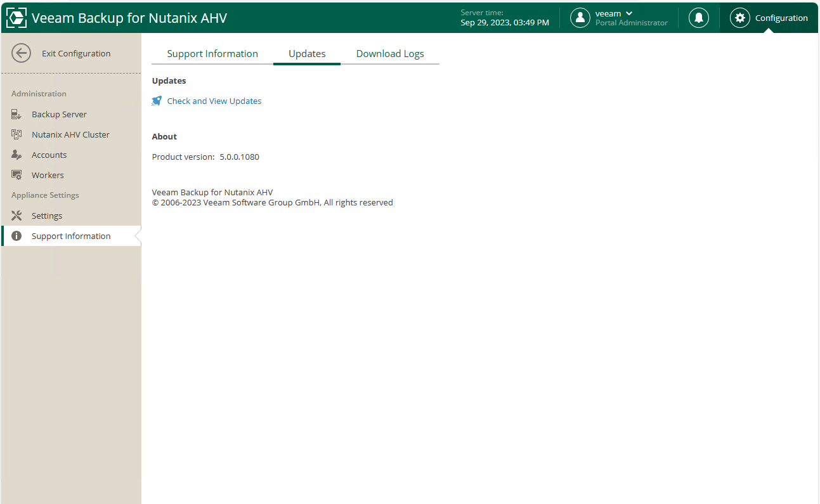Image resolution: width=820 pixels, height=504 pixels.
Task: Click the rocket icon beside Check and View Updates
Action: pyautogui.click(x=157, y=101)
